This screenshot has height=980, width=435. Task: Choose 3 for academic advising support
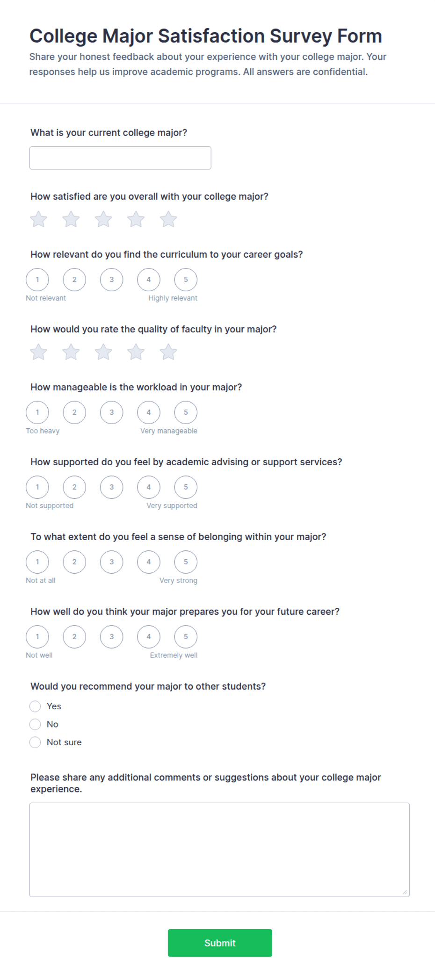(x=111, y=487)
